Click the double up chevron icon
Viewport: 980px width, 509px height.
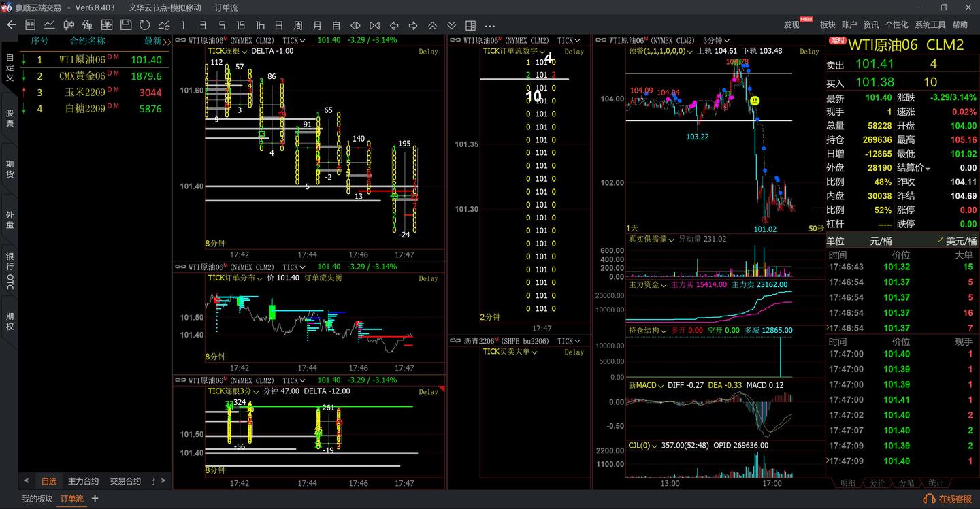tap(432, 25)
